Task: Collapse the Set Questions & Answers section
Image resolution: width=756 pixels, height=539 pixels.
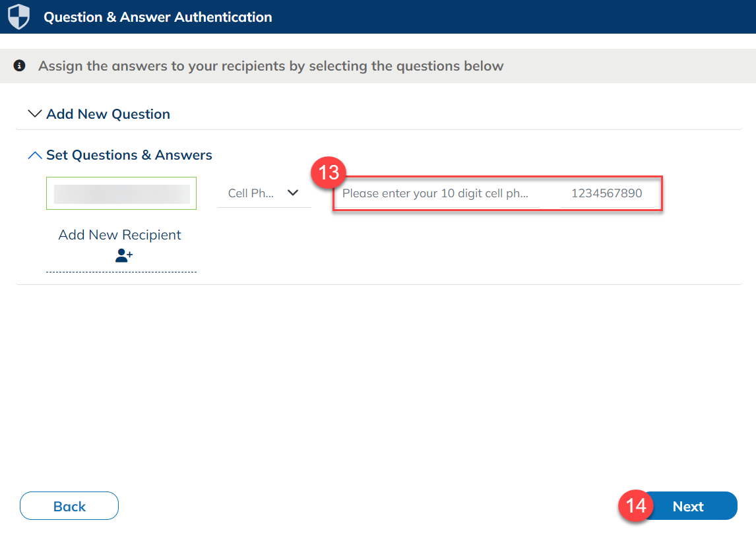Action: tap(34, 154)
